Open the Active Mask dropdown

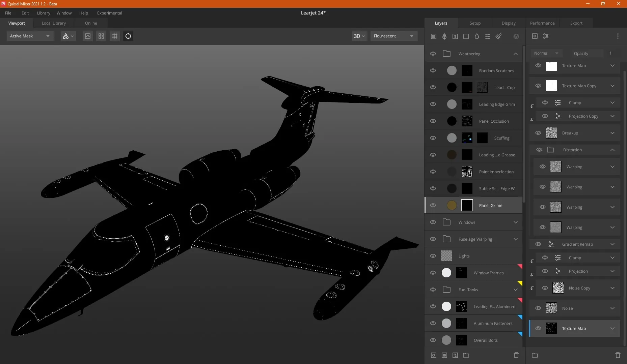(x=30, y=36)
